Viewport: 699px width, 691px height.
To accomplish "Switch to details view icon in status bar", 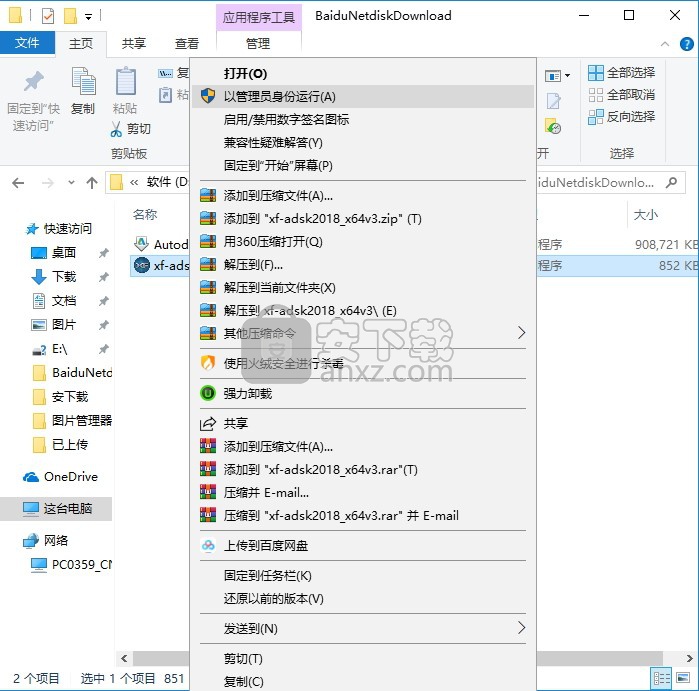I will [x=662, y=679].
